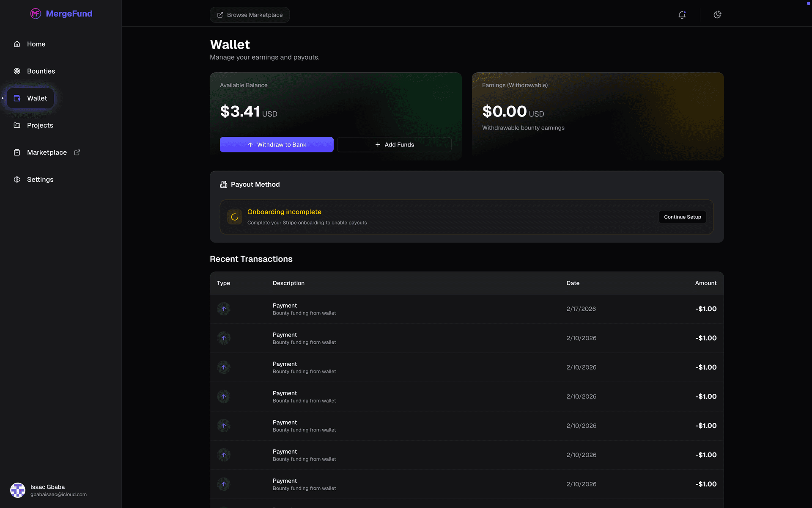Click Isaac Gbaba's profile avatar

pyautogui.click(x=17, y=490)
